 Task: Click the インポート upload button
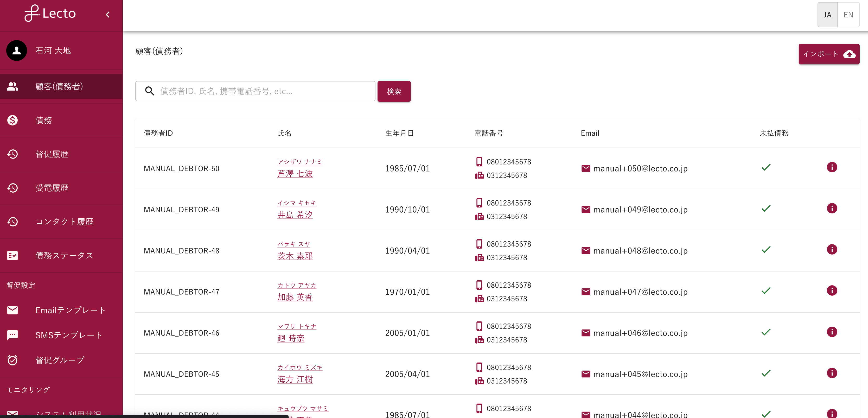(x=828, y=54)
